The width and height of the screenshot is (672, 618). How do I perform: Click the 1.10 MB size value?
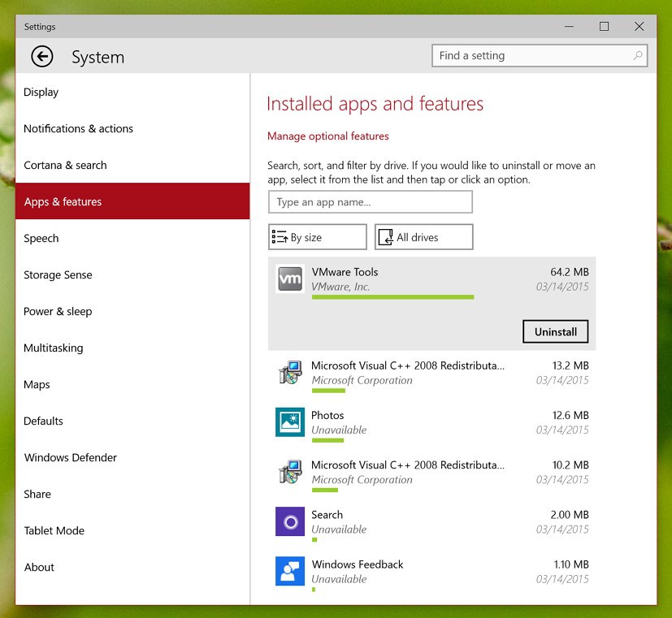pyautogui.click(x=571, y=564)
